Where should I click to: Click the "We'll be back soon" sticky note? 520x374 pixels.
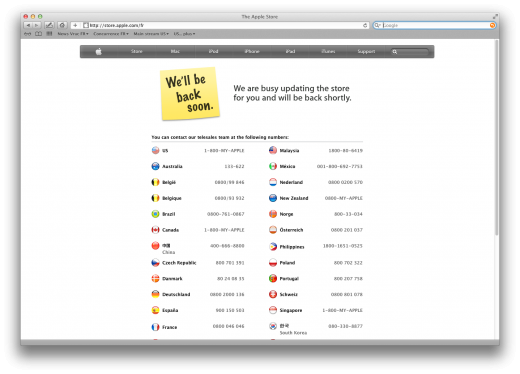(190, 94)
